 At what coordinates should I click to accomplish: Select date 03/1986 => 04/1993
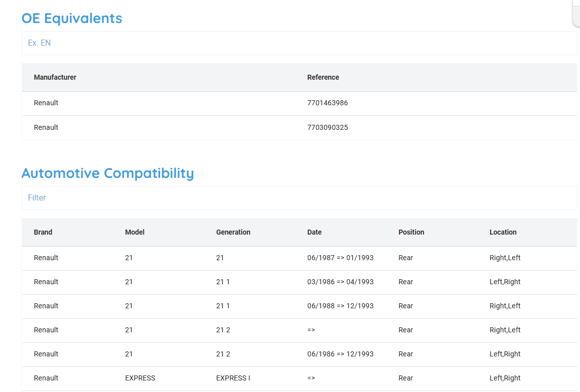340,282
